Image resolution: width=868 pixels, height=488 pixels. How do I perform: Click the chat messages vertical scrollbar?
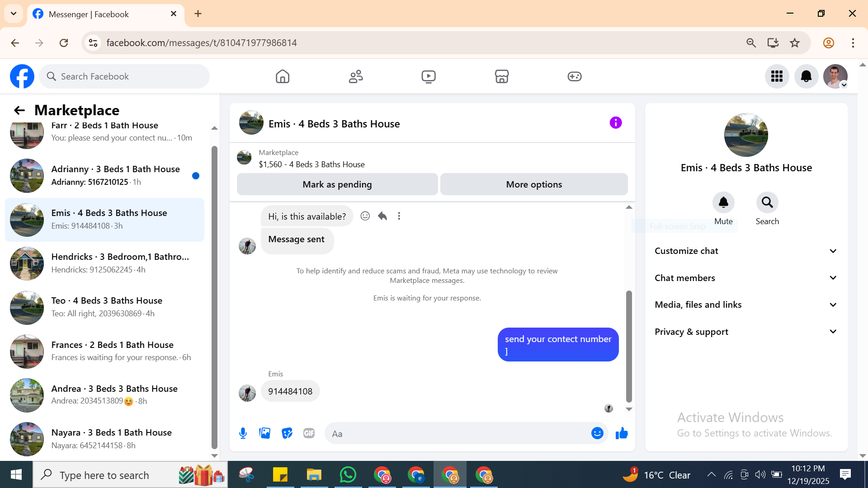629,346
